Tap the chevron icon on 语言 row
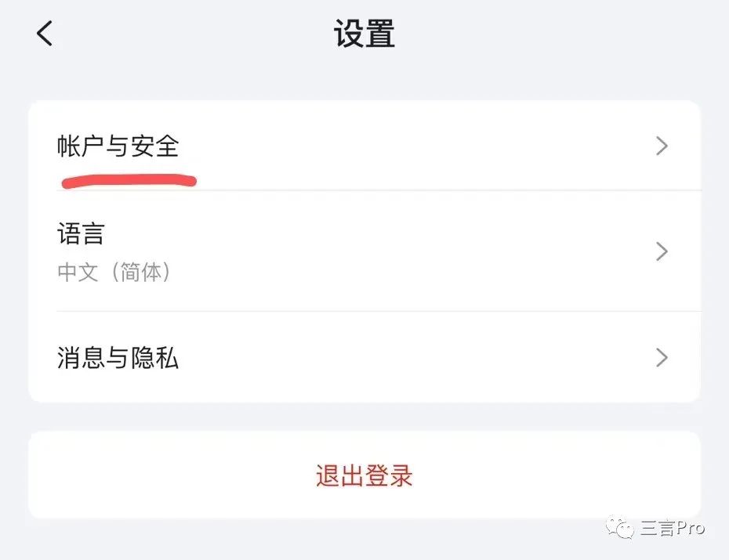This screenshot has height=560, width=729. point(662,251)
